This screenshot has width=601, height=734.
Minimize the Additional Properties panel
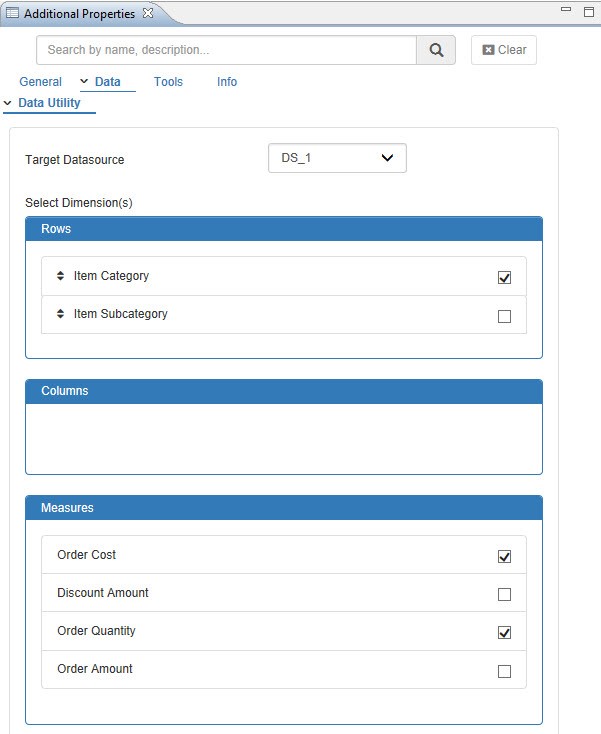[x=566, y=11]
